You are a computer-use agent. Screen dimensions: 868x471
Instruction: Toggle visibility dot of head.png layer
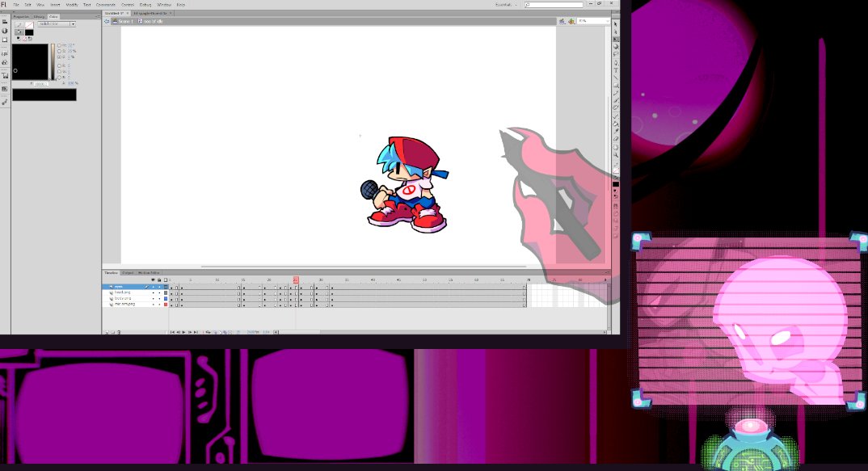click(x=154, y=292)
